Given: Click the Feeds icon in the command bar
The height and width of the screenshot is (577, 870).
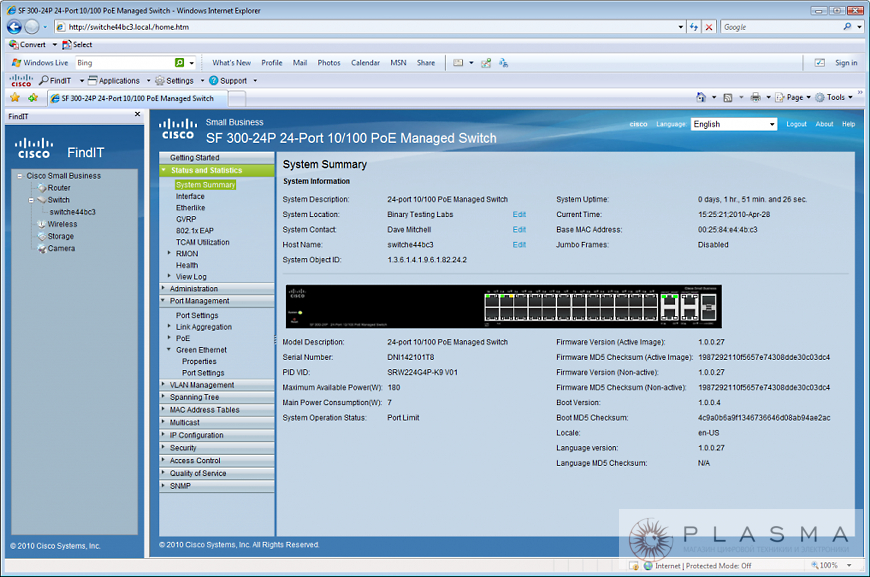Looking at the screenshot, I should pyautogui.click(x=727, y=98).
